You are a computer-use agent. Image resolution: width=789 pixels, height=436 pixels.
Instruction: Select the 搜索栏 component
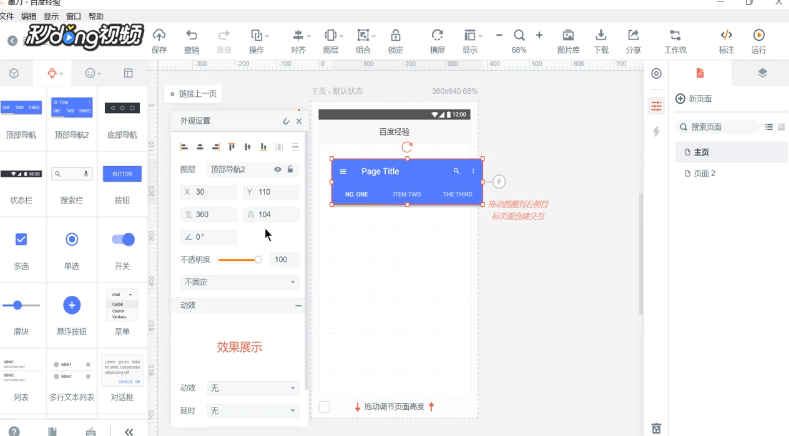tap(72, 174)
